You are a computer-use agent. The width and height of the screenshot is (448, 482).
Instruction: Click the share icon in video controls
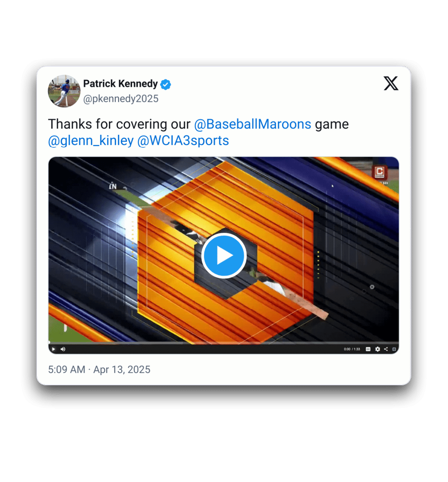click(x=386, y=349)
